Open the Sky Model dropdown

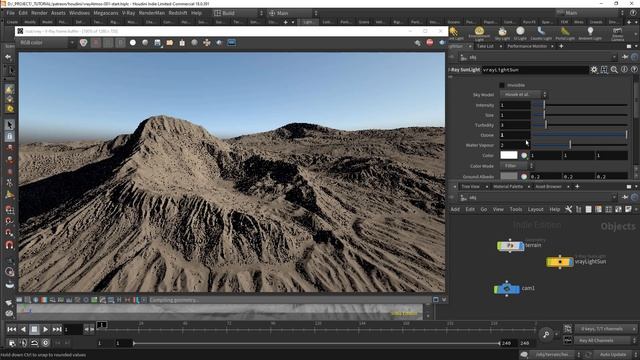[x=523, y=95]
